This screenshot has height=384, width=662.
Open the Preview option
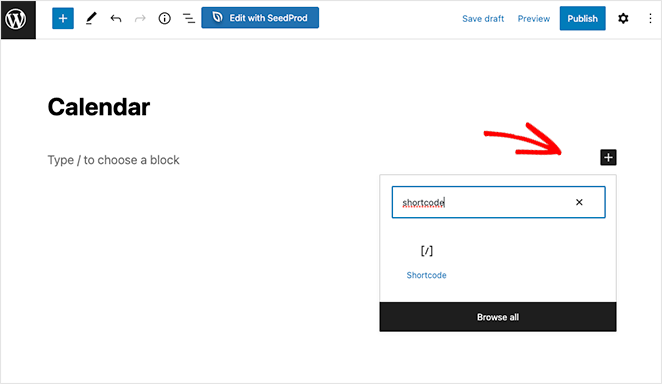pos(534,19)
